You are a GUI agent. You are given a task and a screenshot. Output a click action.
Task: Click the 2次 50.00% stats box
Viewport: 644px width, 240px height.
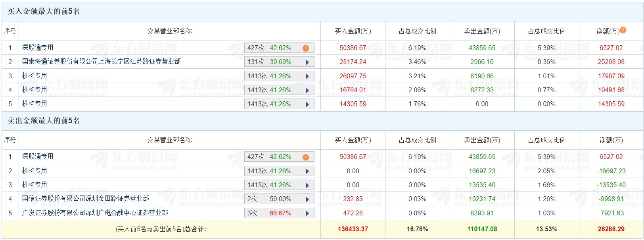279,199
